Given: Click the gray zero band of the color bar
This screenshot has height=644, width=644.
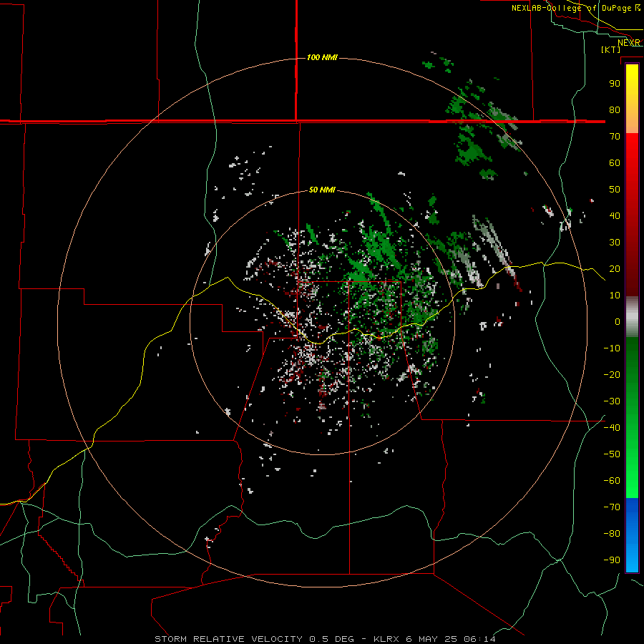Looking at the screenshot, I should (x=632, y=317).
